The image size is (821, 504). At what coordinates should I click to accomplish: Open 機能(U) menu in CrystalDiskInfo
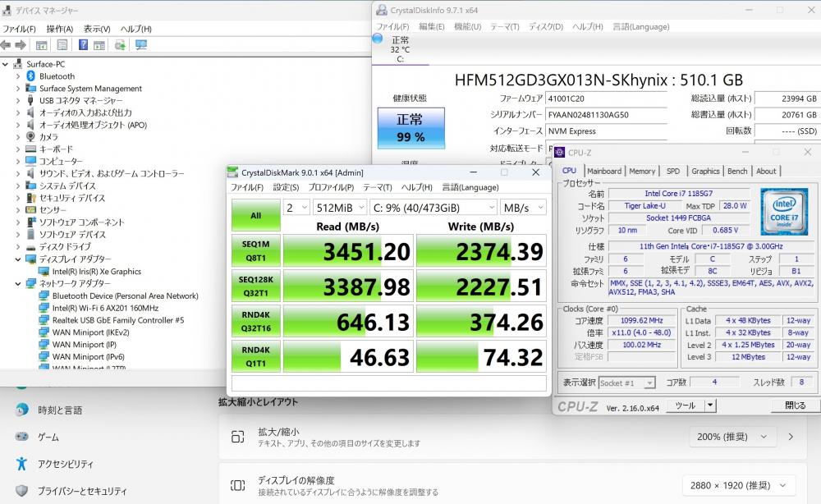[x=468, y=27]
